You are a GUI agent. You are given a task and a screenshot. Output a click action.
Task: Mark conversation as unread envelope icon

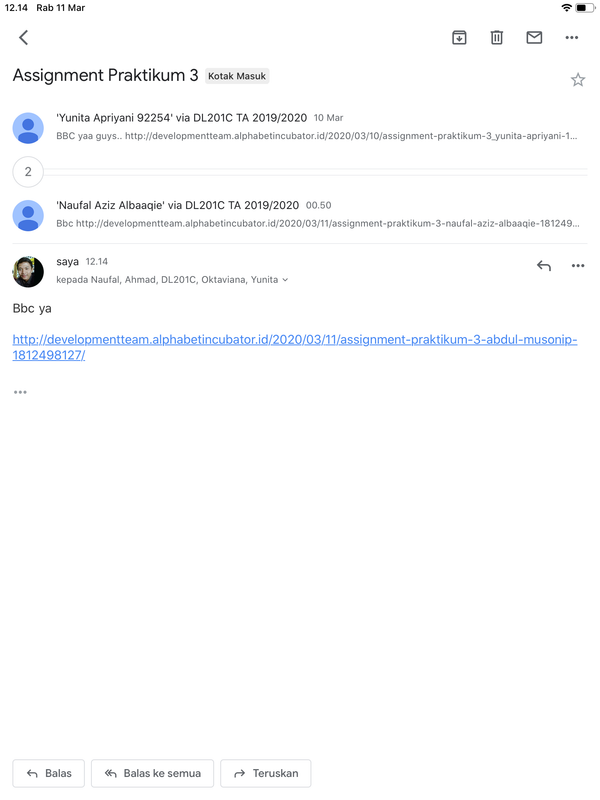534,37
